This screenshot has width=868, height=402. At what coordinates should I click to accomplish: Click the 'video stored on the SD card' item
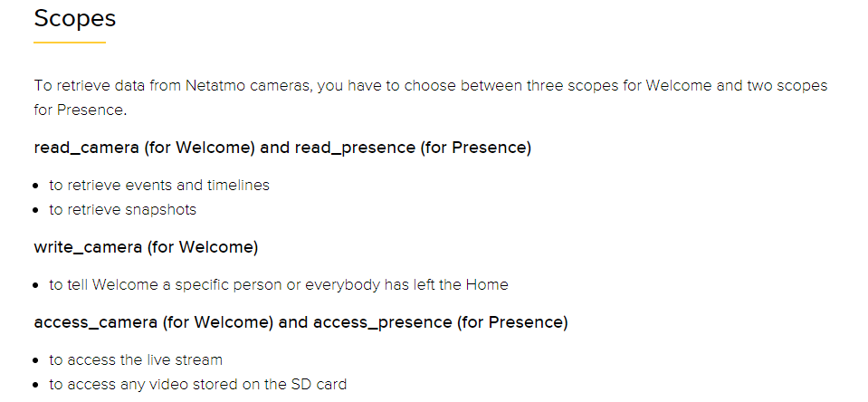coord(197,384)
